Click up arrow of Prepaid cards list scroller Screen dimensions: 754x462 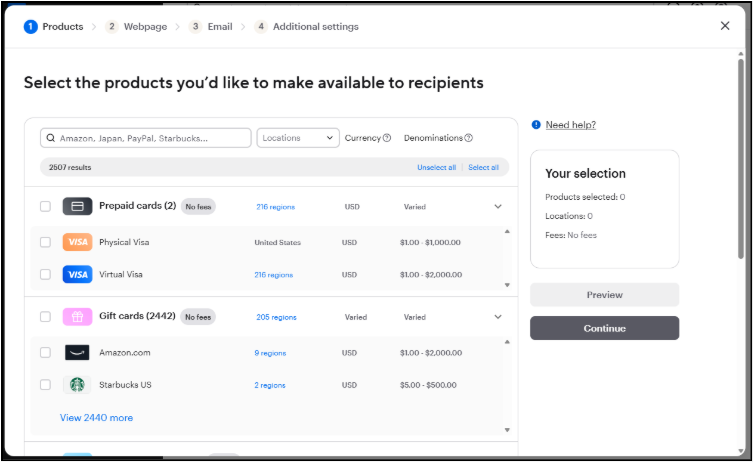click(507, 232)
